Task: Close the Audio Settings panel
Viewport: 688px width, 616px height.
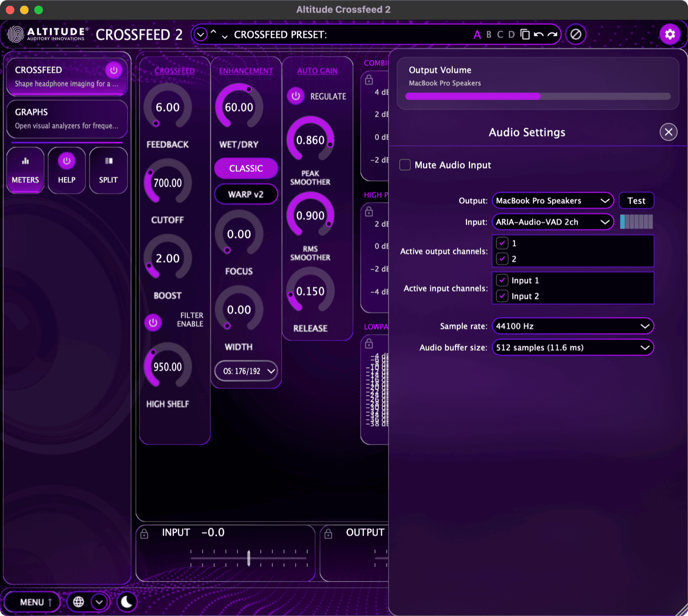Action: pyautogui.click(x=669, y=132)
